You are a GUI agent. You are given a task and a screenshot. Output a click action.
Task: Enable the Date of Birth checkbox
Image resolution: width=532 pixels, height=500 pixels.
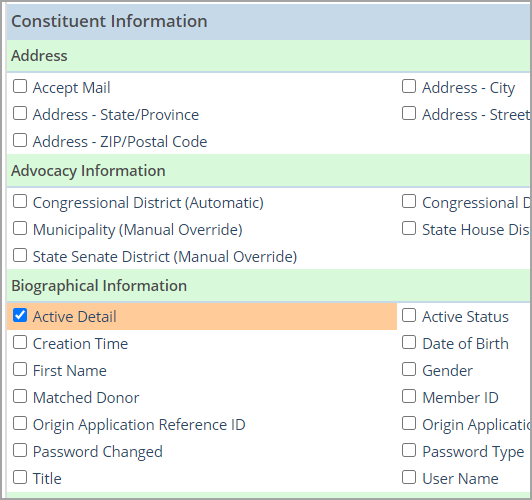409,342
